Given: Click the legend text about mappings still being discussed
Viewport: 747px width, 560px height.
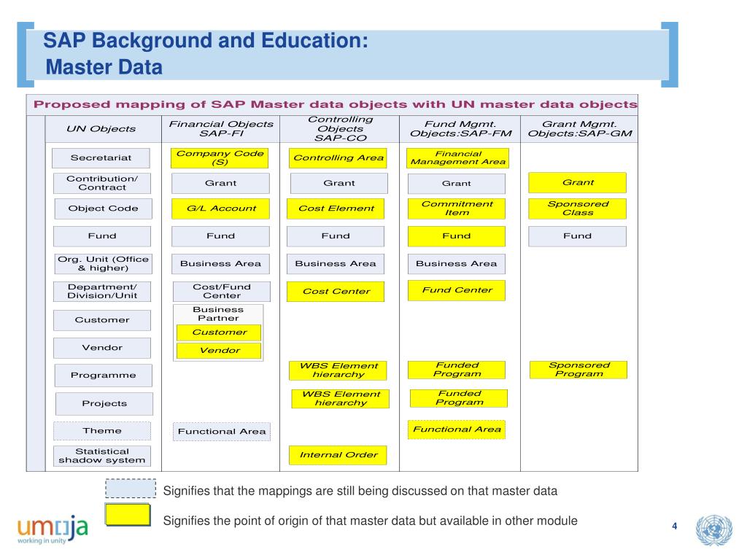Looking at the screenshot, I should pos(360,491).
